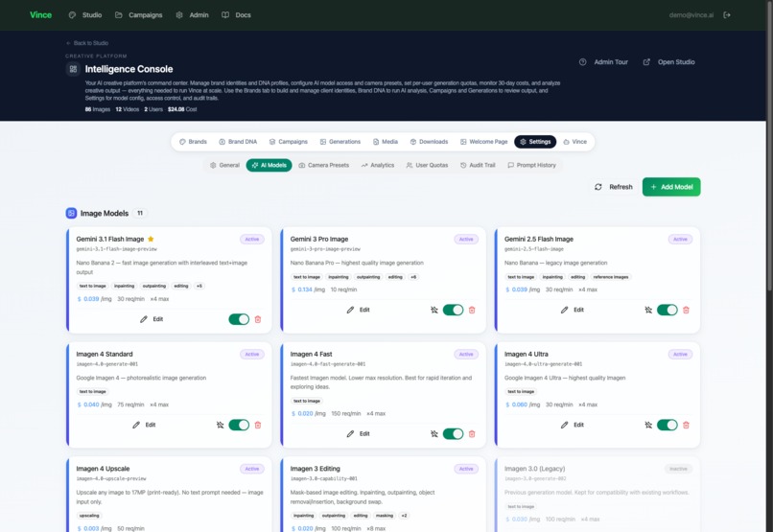Viewport: 773px width, 532px height.
Task: Toggle off Gemini 3.1 Flash Image model
Action: [239, 319]
